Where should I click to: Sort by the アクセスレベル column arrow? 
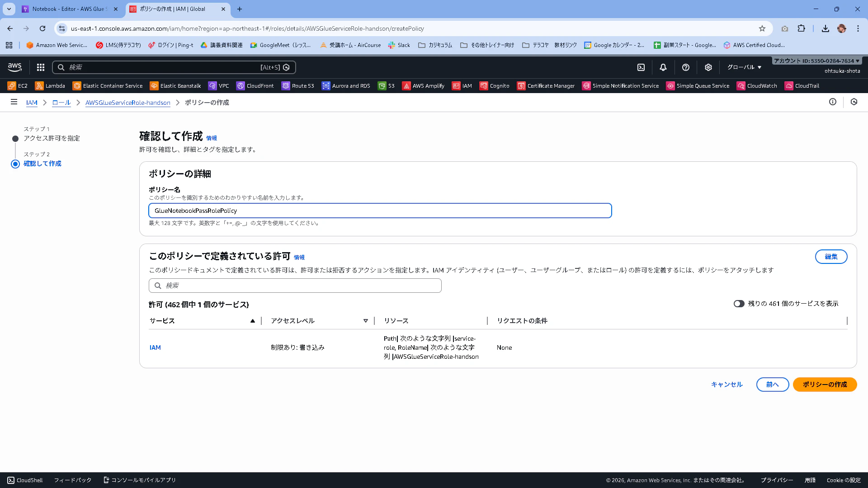[365, 321]
